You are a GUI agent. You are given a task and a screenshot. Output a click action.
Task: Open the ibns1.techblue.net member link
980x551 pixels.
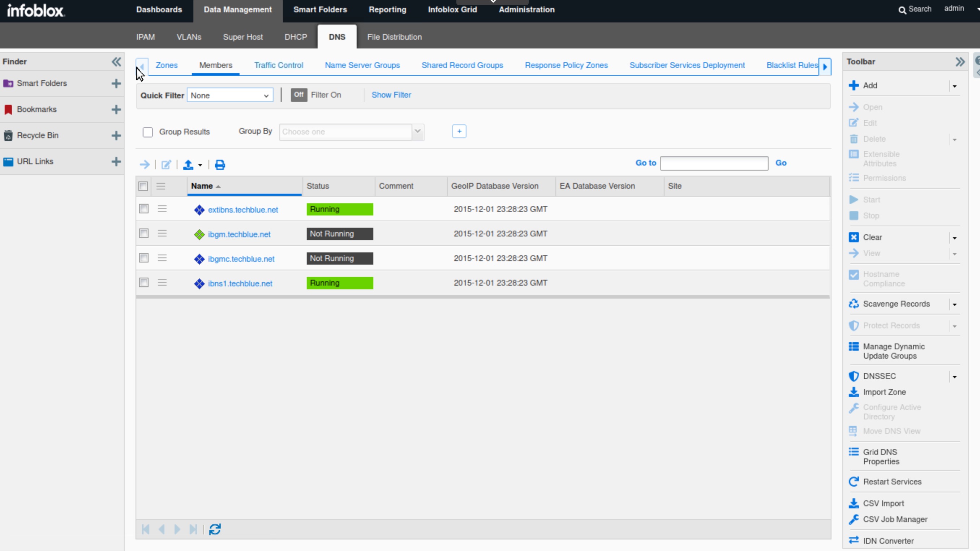pyautogui.click(x=240, y=283)
